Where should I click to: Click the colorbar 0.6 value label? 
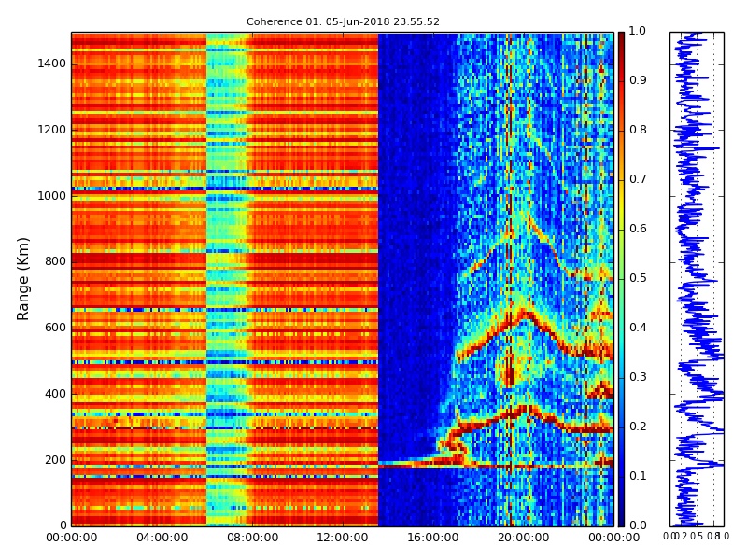coord(638,229)
